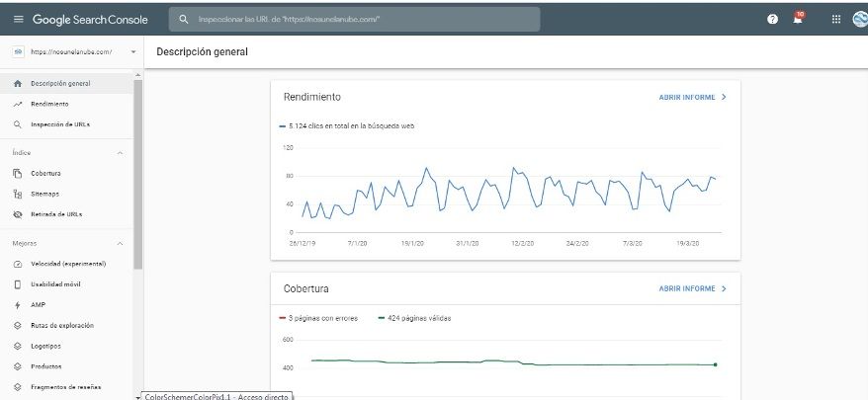Viewport: 868px width, 400px height.
Task: Click the home icon beside Descripción general
Action: click(x=18, y=84)
